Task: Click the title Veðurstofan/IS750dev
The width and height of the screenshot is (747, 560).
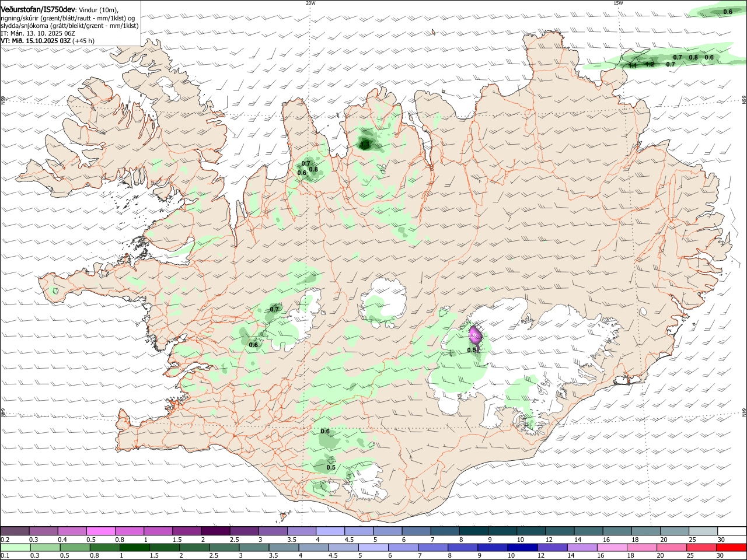Action: pyautogui.click(x=38, y=9)
